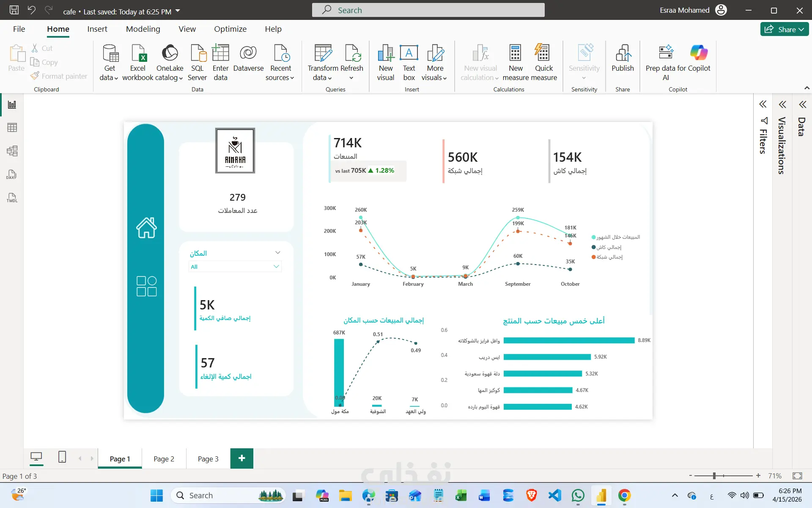Switch to mobile layout view

[62, 457]
